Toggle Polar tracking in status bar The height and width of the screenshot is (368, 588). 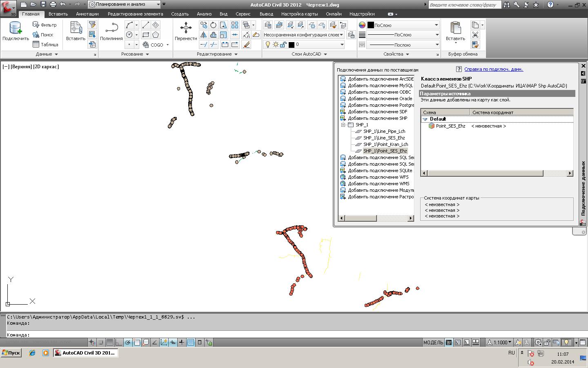128,343
